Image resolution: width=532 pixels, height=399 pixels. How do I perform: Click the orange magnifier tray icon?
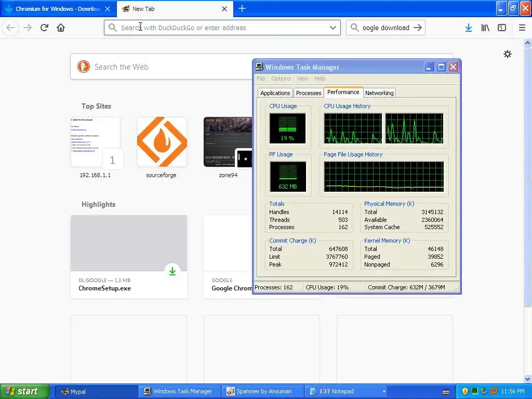tap(494, 391)
